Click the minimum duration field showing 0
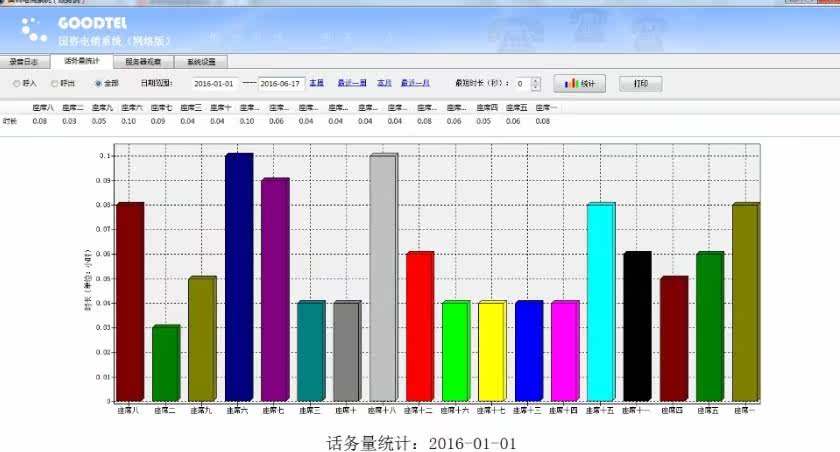Screen dimensions: 840x452 tap(523, 84)
